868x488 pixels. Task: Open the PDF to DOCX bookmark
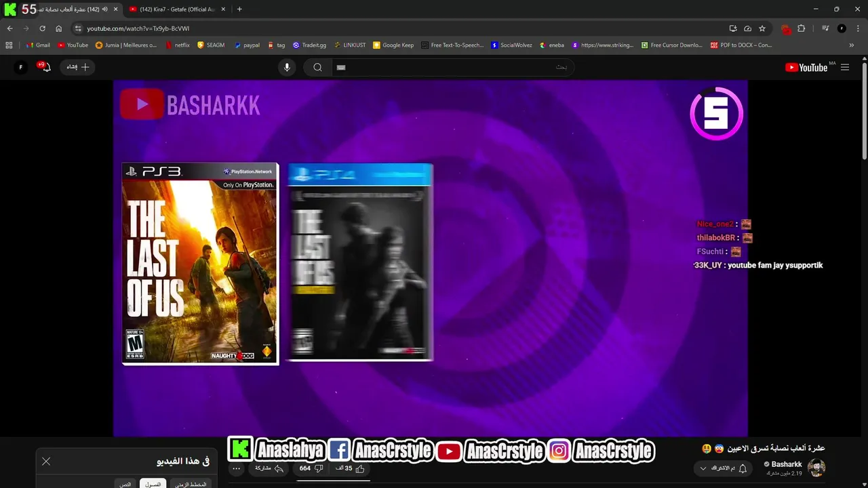tap(741, 45)
